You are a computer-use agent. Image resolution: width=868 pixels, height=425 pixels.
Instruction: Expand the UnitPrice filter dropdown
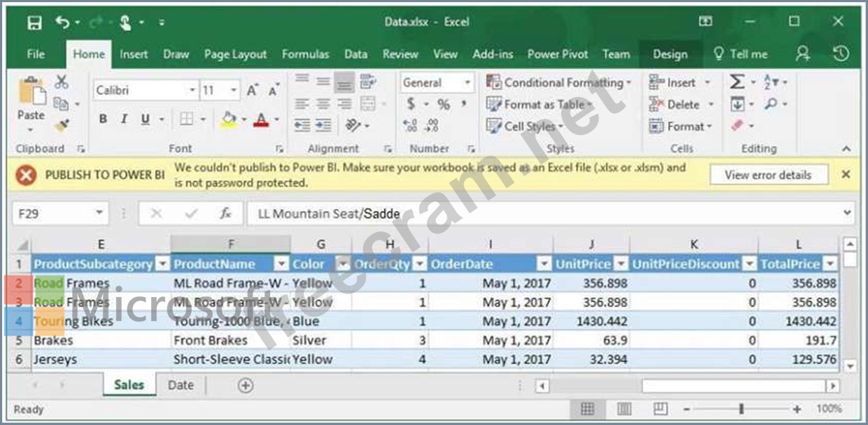(x=621, y=264)
